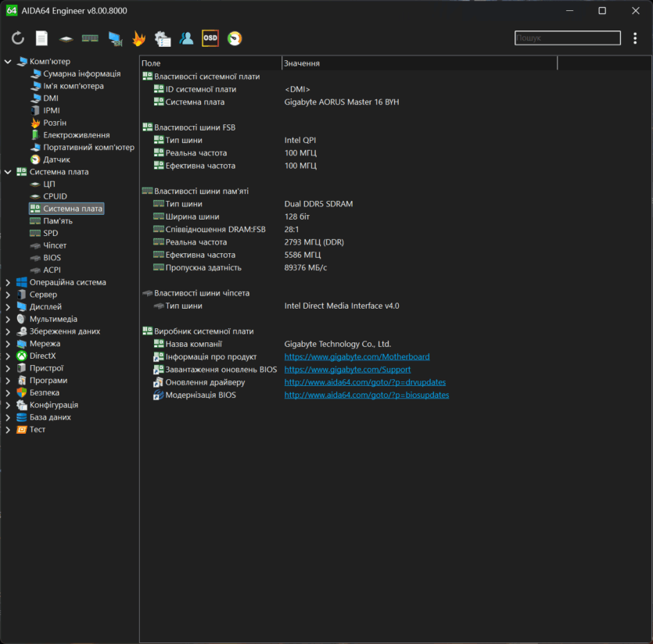The image size is (653, 644).
Task: Expand the Мультимедіа tree node
Action: (x=8, y=319)
